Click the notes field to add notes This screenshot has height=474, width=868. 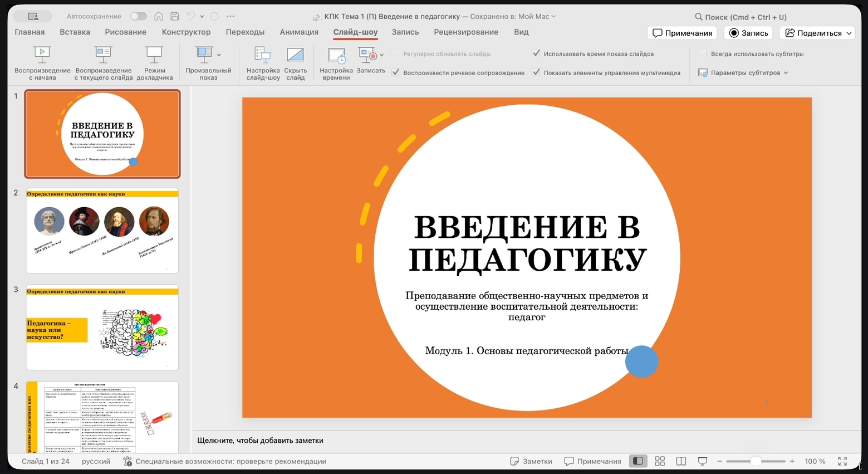(526, 440)
